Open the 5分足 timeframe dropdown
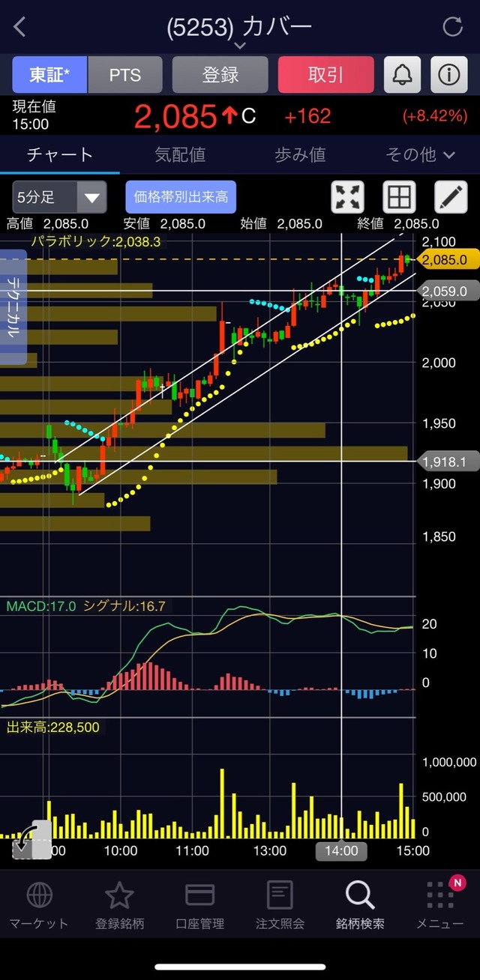 point(59,198)
